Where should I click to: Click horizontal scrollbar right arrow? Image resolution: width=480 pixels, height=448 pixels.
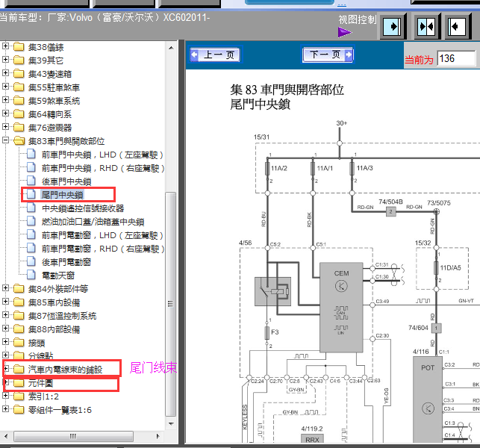point(158,436)
